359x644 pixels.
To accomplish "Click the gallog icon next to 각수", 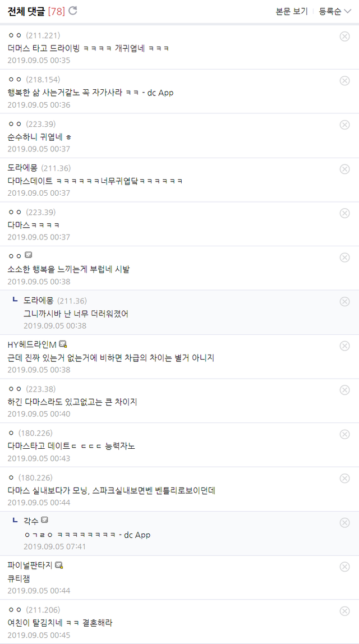I will 45,521.
